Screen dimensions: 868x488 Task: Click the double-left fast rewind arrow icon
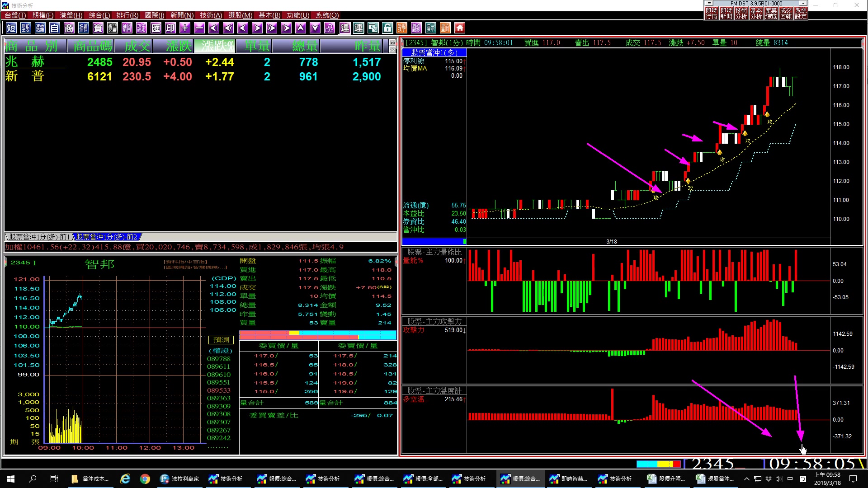pos(228,28)
